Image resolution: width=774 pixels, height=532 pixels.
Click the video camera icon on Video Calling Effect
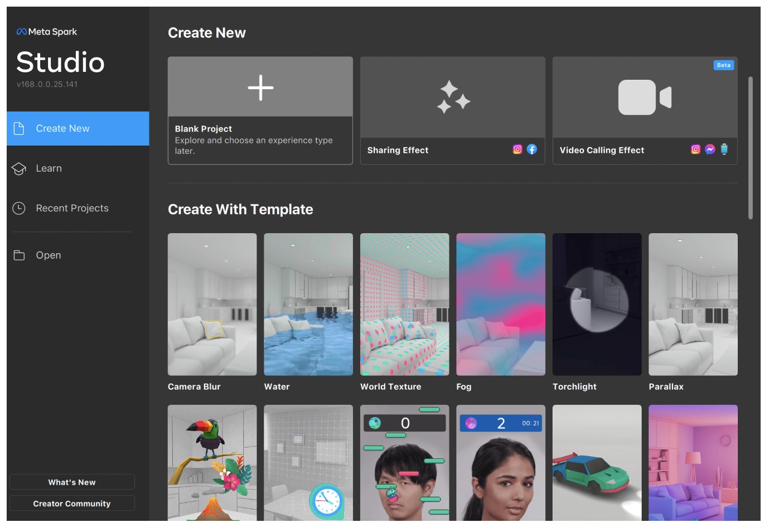(645, 97)
